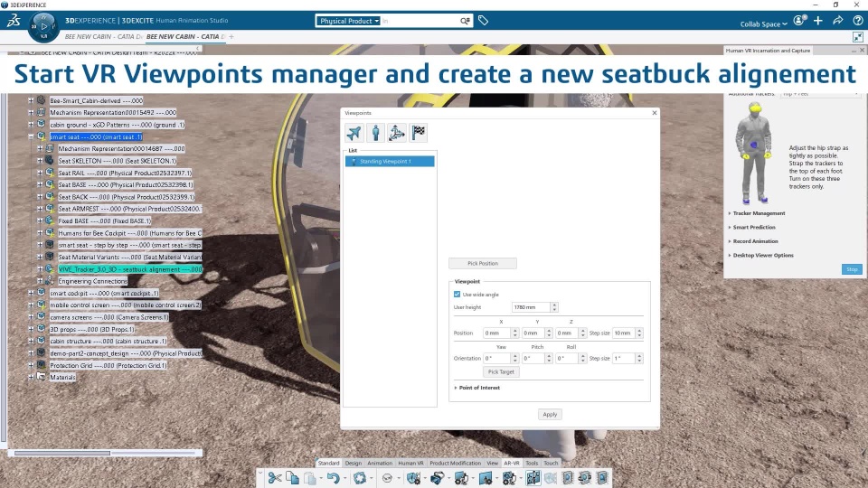
Task: Select Standing Viewpoint 1 in the list
Action: 390,162
